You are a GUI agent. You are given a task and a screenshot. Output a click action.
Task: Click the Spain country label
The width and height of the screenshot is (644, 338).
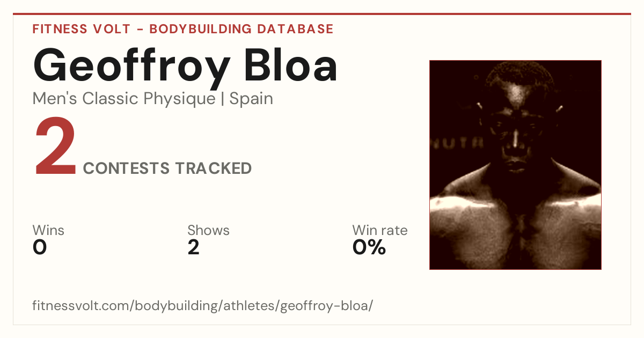coord(251,99)
